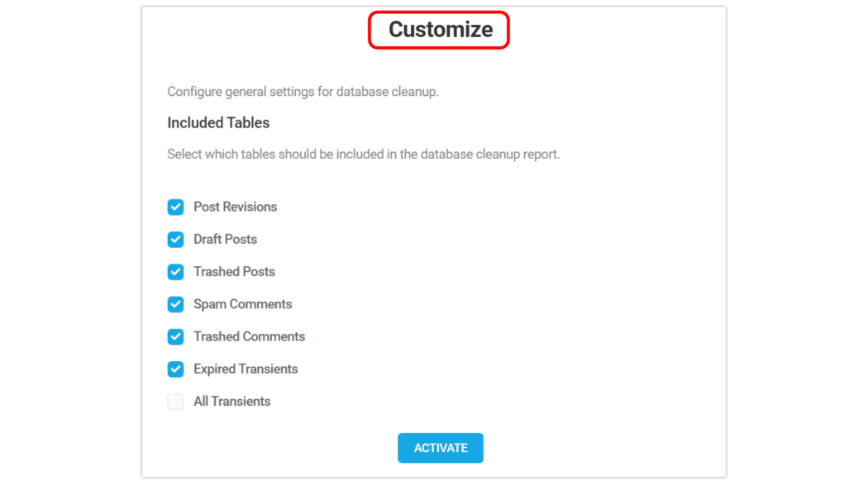Disable Trashed Comments cleanup
This screenshot has height=481, width=868.
175,336
